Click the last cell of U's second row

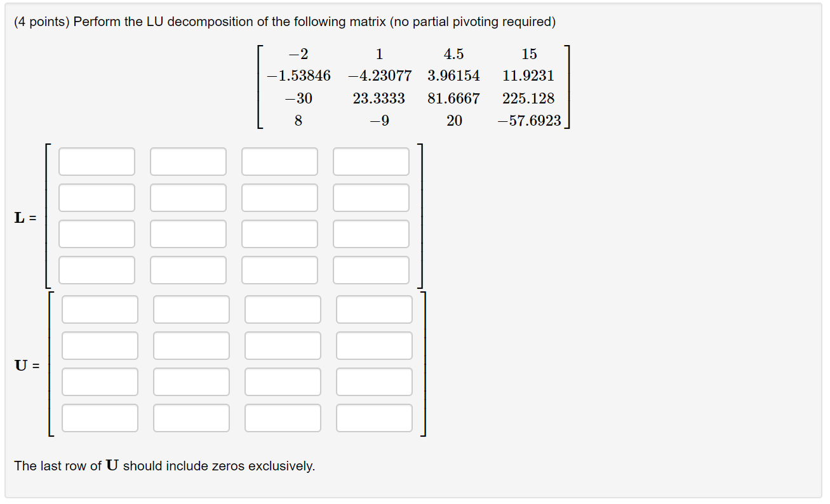tap(374, 345)
